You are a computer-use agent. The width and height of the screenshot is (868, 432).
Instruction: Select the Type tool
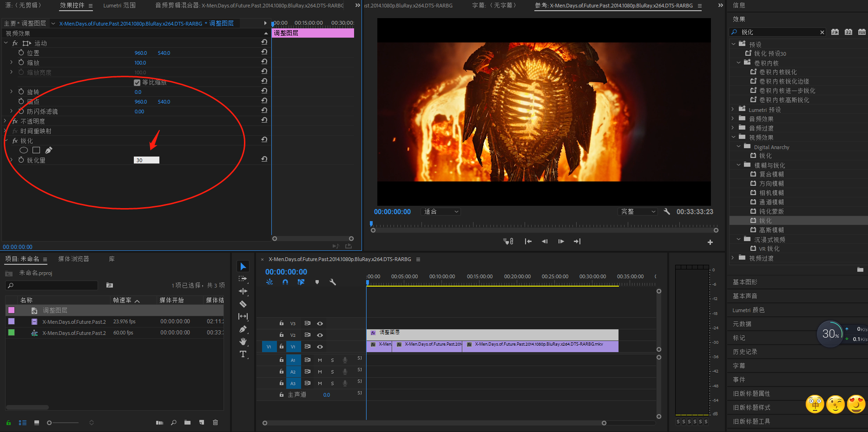(x=243, y=354)
